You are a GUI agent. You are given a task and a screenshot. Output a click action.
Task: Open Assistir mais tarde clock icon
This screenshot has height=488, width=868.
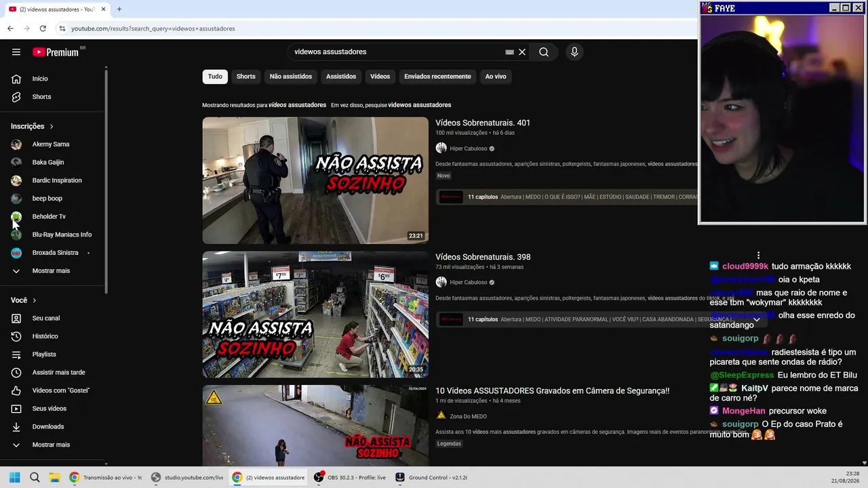pos(16,373)
